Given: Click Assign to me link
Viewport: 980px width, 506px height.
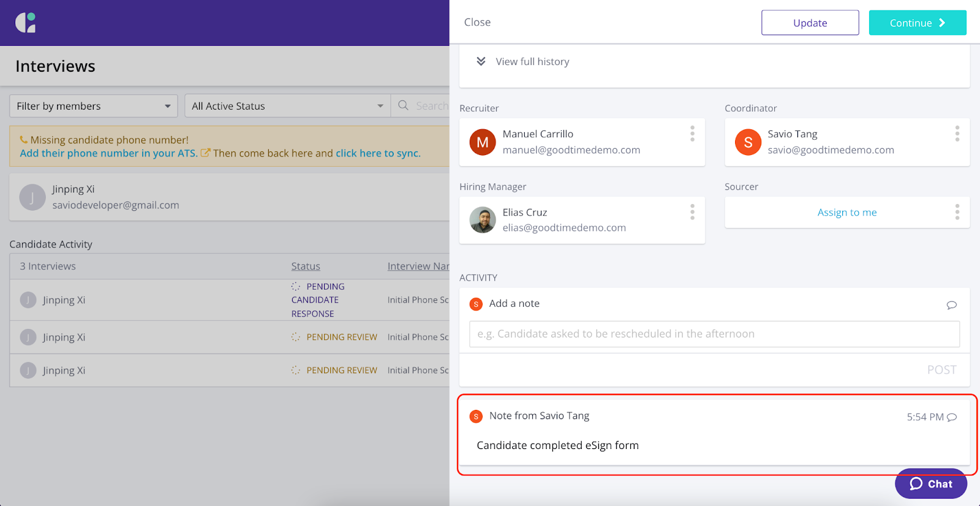Looking at the screenshot, I should tap(846, 212).
